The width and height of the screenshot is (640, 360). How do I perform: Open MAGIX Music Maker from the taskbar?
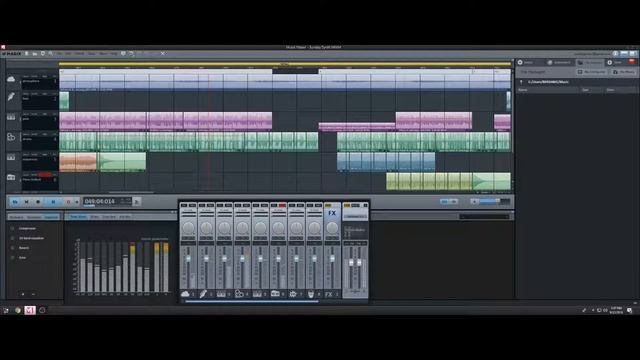(30, 310)
